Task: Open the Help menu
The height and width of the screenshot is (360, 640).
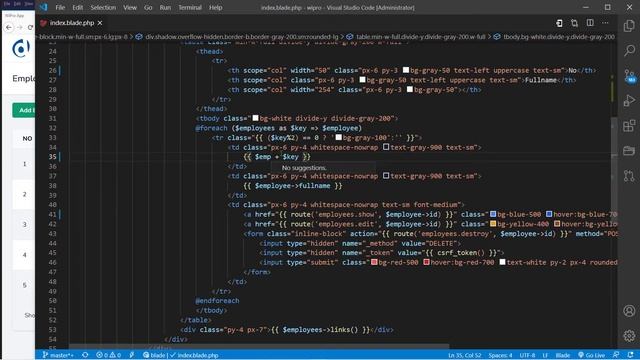Action: click(215, 7)
